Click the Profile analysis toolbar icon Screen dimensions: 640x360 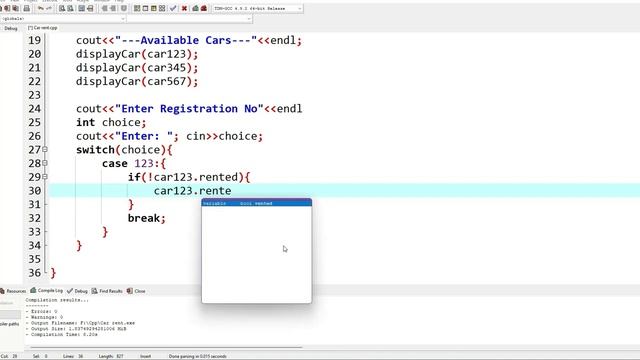(196, 8)
